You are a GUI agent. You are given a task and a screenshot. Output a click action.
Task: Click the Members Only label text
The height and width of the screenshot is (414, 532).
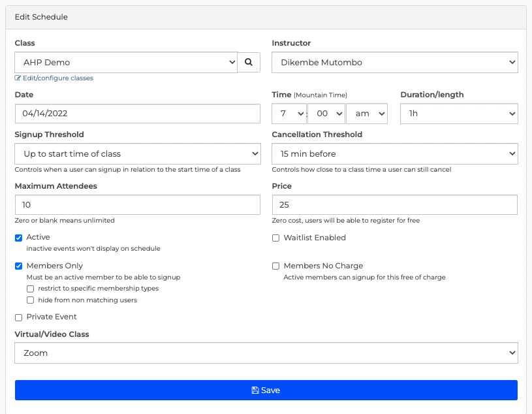point(55,266)
